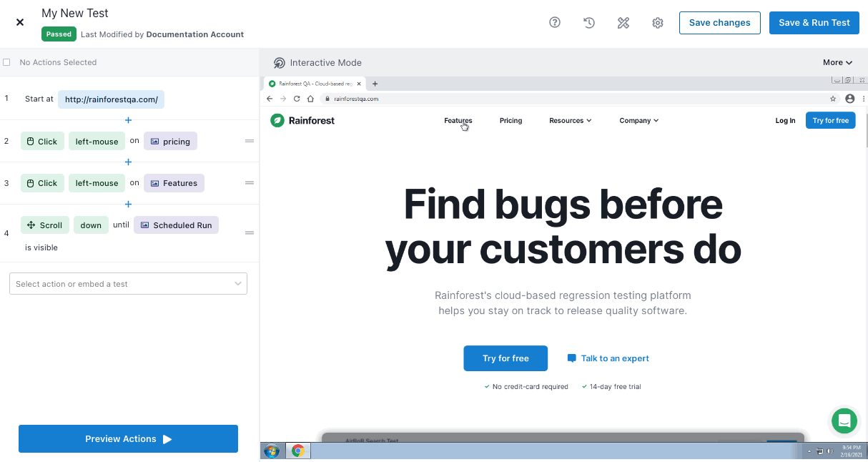
Task: Open the Select action or embed a test dropdown
Action: pos(128,284)
